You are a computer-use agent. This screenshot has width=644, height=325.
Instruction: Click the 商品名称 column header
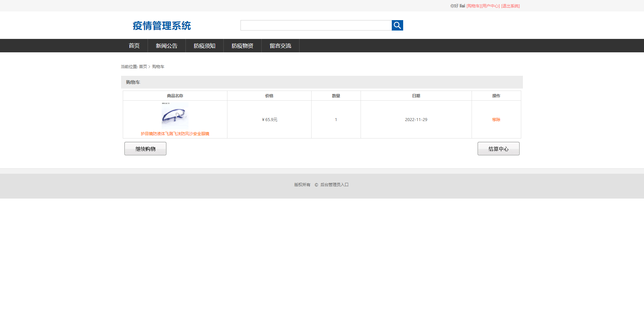tap(175, 96)
